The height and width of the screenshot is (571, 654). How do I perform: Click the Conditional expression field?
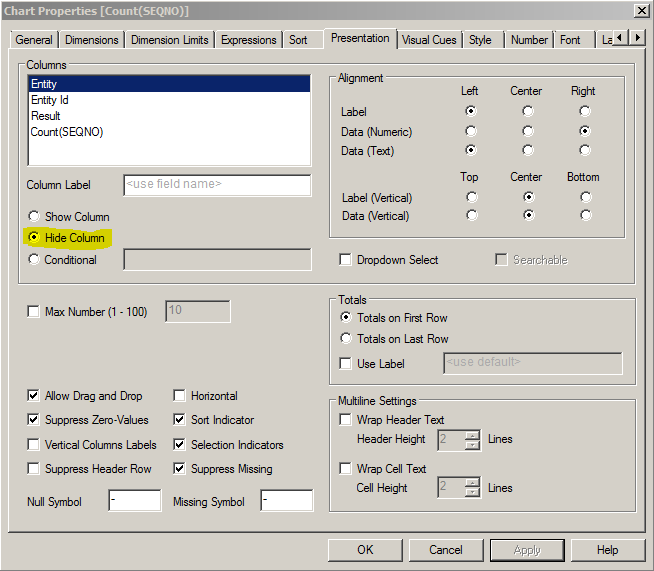click(x=217, y=259)
